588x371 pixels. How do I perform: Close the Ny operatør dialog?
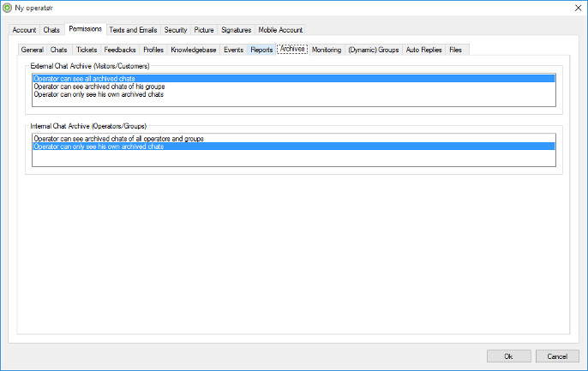click(x=578, y=8)
